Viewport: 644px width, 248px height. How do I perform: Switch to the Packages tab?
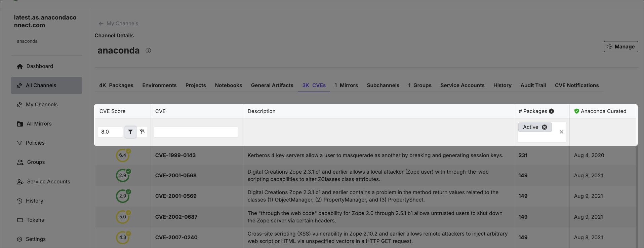[x=116, y=85]
